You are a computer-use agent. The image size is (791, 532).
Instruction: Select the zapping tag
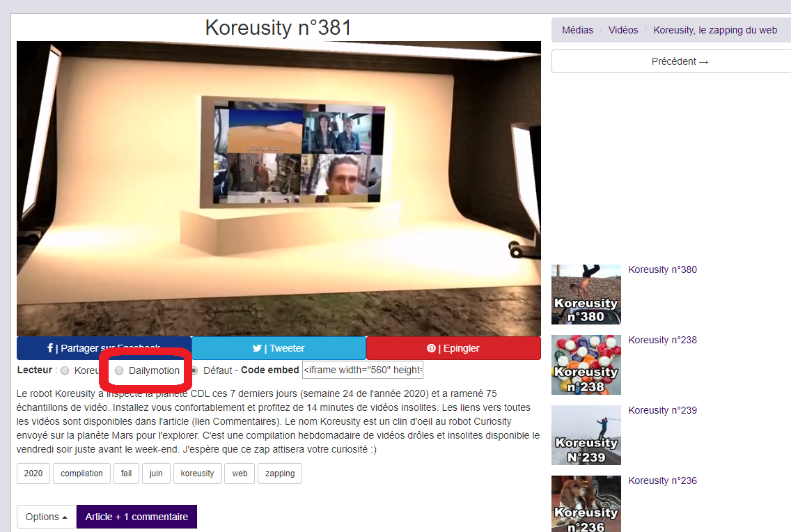(279, 474)
